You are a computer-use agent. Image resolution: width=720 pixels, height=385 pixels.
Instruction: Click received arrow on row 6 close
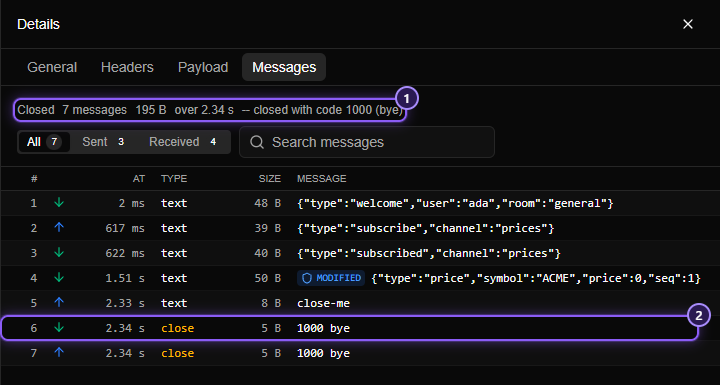pos(59,328)
